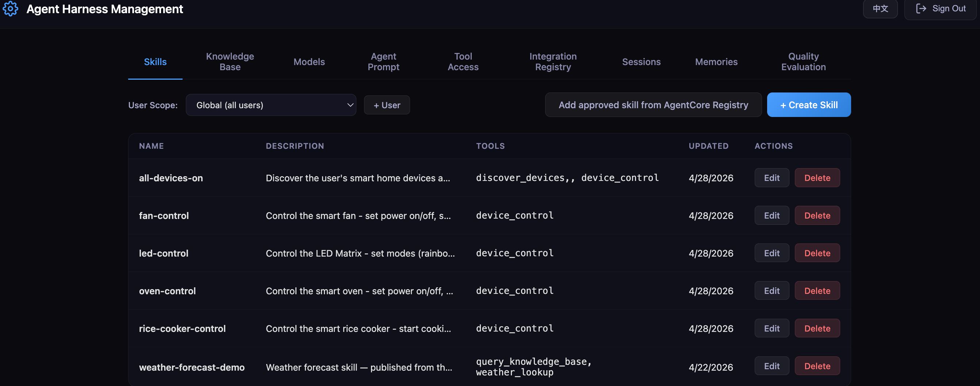Image resolution: width=980 pixels, height=386 pixels.
Task: Switch to the Memories tab
Action: click(716, 62)
